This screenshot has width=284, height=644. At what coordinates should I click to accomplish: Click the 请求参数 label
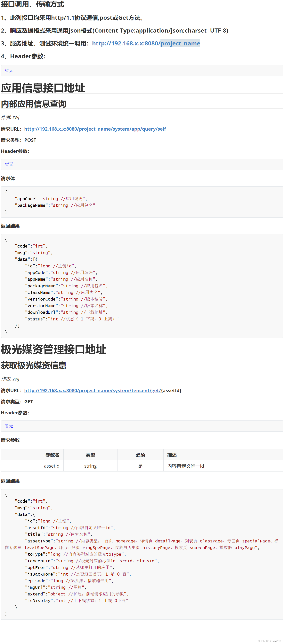(10, 440)
